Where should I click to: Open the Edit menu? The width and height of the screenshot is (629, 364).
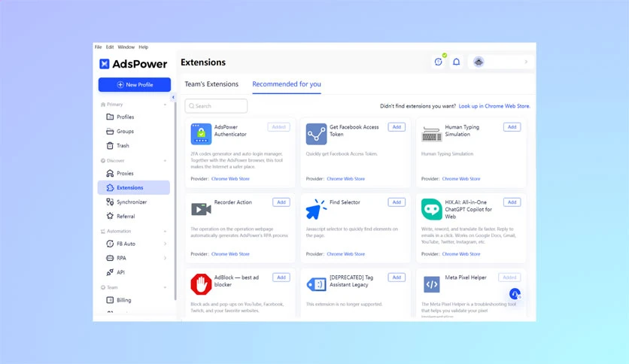(110, 47)
